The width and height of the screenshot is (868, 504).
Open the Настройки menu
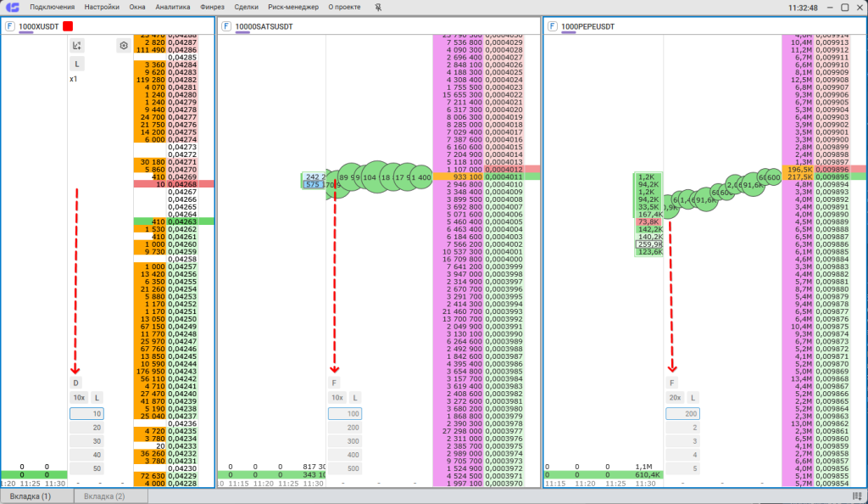tap(102, 7)
